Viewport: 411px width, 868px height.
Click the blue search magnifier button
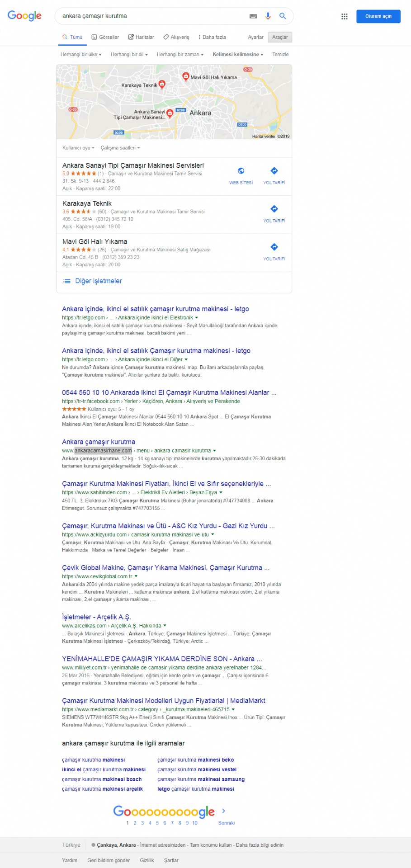click(x=283, y=16)
